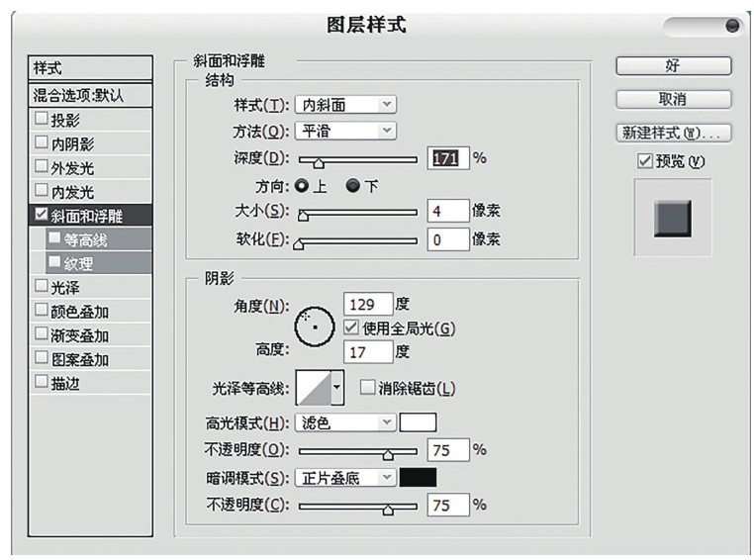
Task: Enable the 图案叠加 checkbox
Action: 42,358
